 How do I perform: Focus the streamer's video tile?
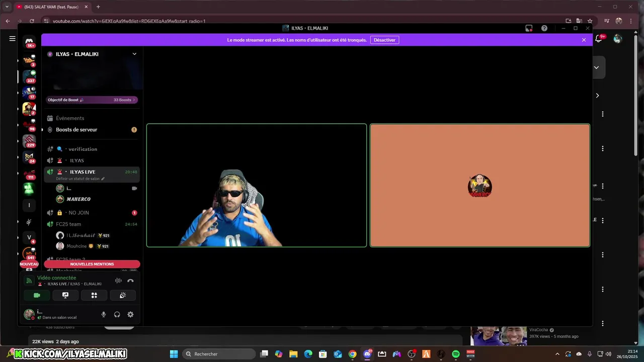point(257,186)
